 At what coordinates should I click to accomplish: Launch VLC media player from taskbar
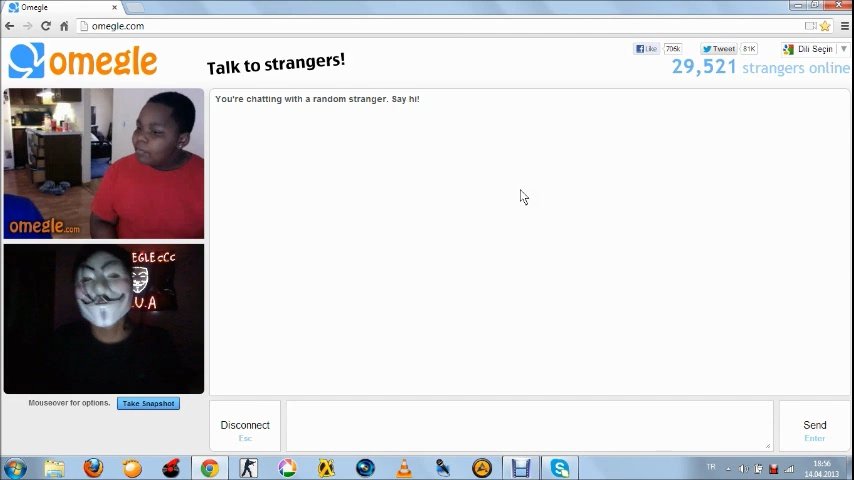point(404,468)
